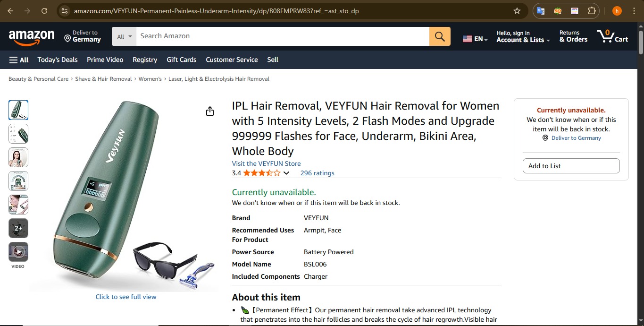
Task: Open the EN language selector dropdown
Action: click(476, 39)
